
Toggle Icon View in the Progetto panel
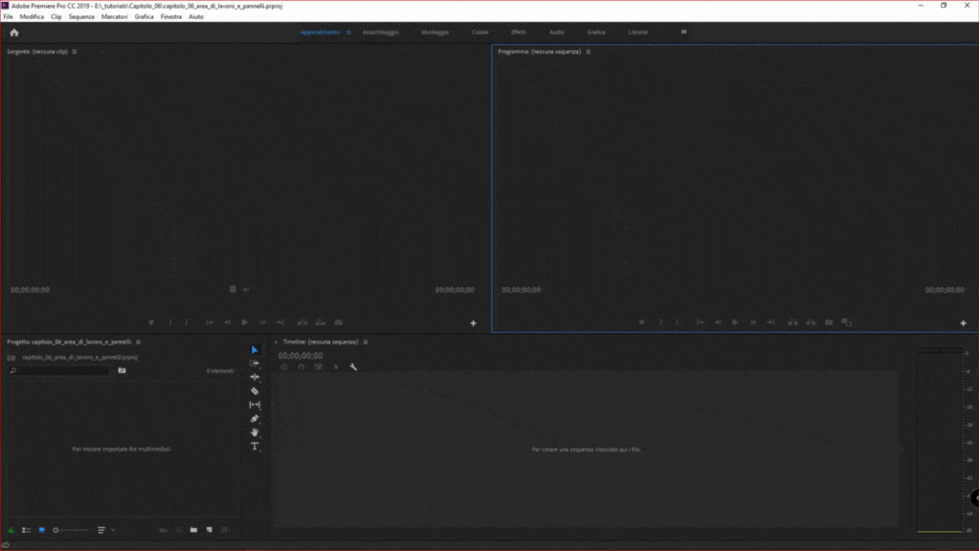tap(41, 529)
